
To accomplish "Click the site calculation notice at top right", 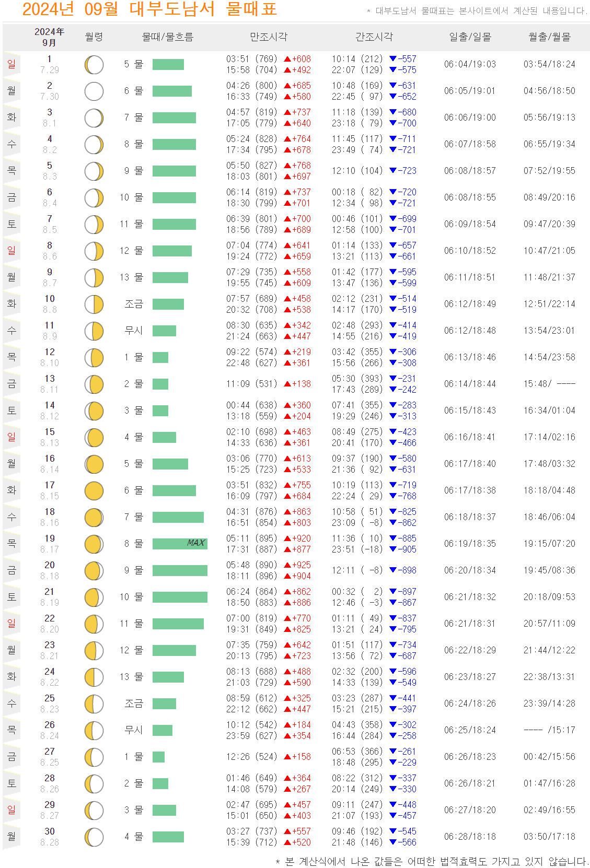I will (478, 11).
